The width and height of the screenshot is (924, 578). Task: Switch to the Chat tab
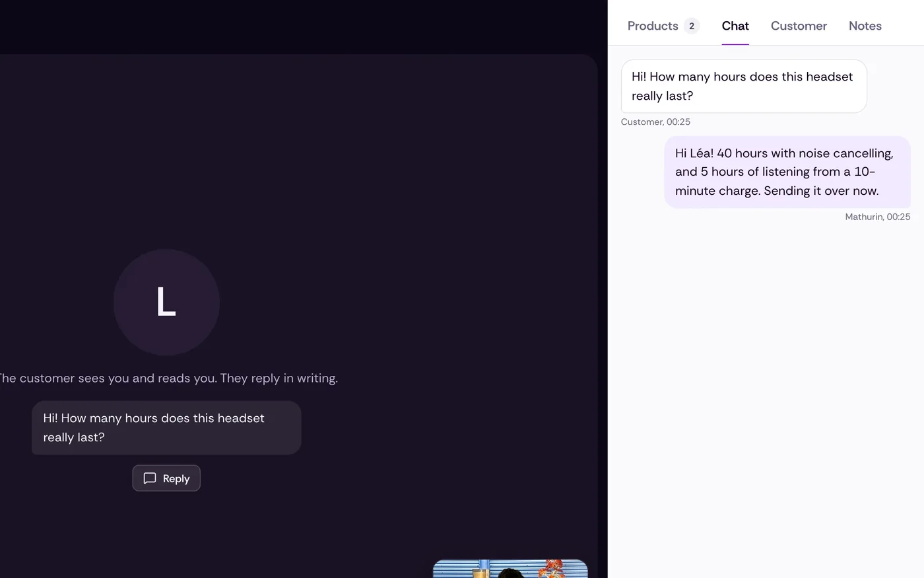click(735, 26)
